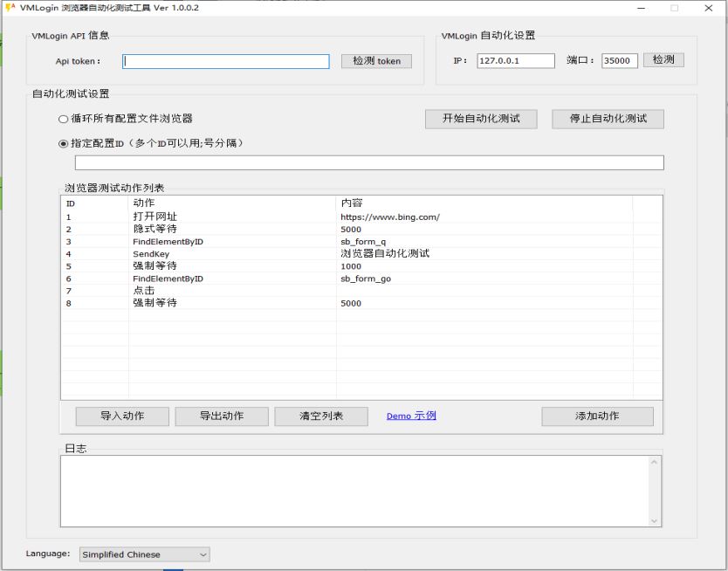Click 开始自动化测试 to start testing
The height and width of the screenshot is (571, 728).
[481, 119]
